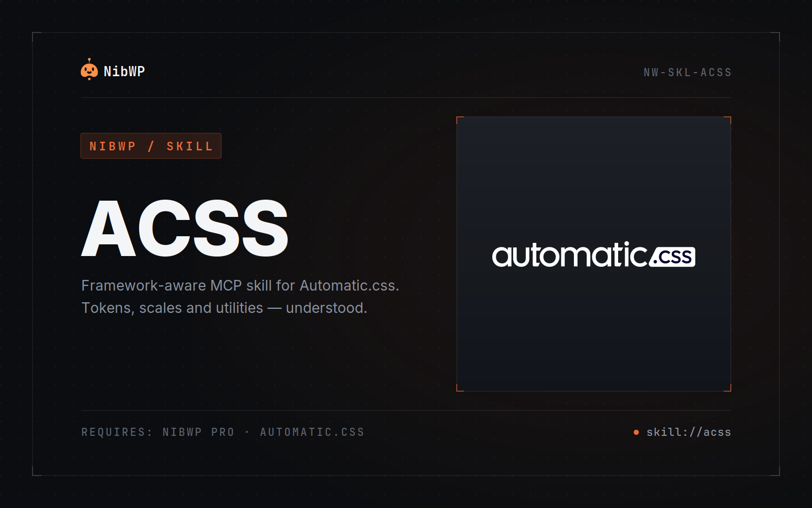This screenshot has height=508, width=812.
Task: Click the 'Tokens, scales and utilities — understood.' line
Action: point(224,308)
